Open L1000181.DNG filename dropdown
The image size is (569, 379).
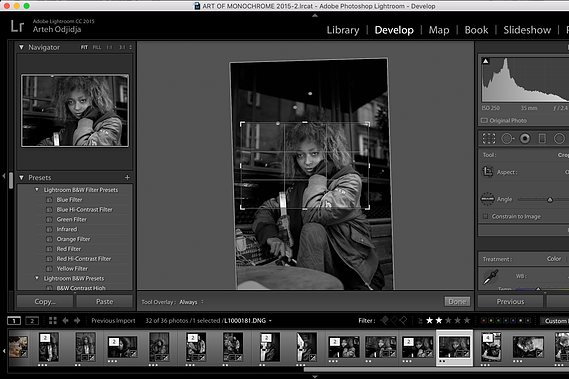248,321
